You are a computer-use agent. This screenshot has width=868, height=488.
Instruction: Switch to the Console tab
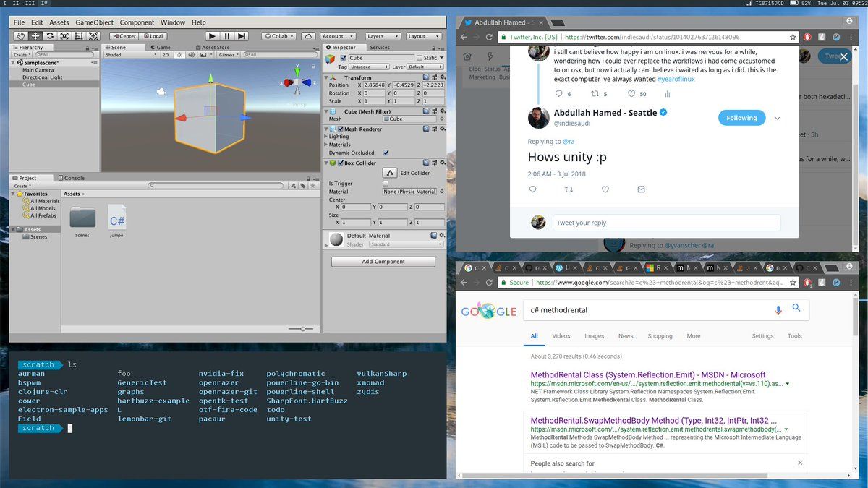[72, 178]
